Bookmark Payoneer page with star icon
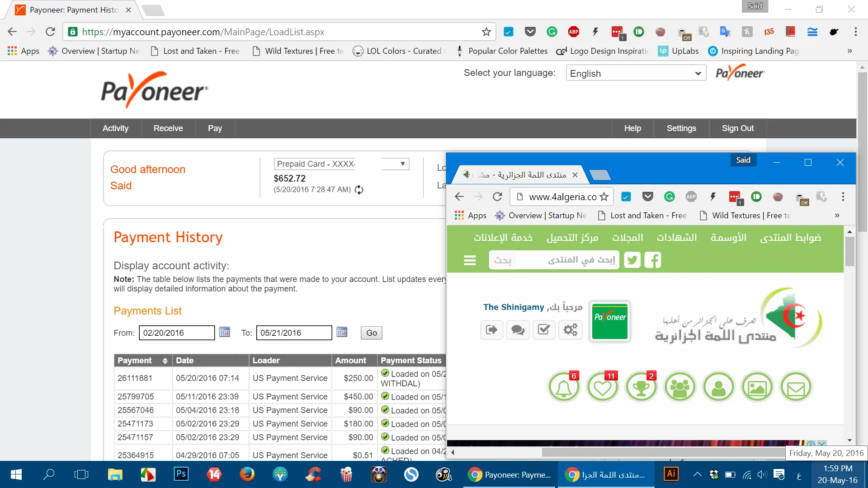The image size is (868, 488). 486,32
